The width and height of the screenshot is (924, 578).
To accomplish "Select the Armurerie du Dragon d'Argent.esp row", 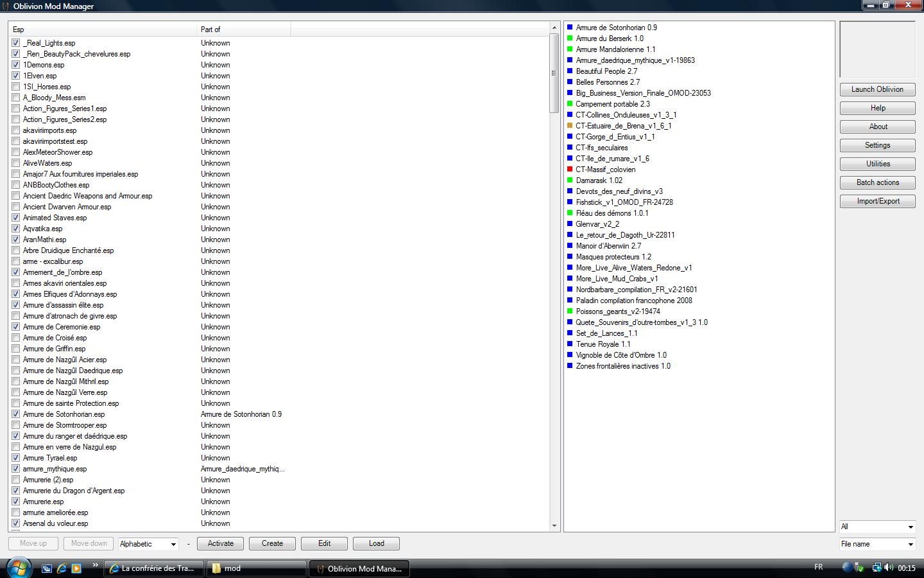I will (279, 491).
